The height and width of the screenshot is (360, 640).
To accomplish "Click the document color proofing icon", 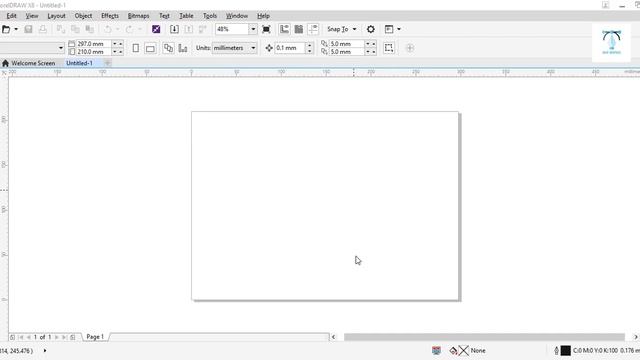I will (x=436, y=351).
